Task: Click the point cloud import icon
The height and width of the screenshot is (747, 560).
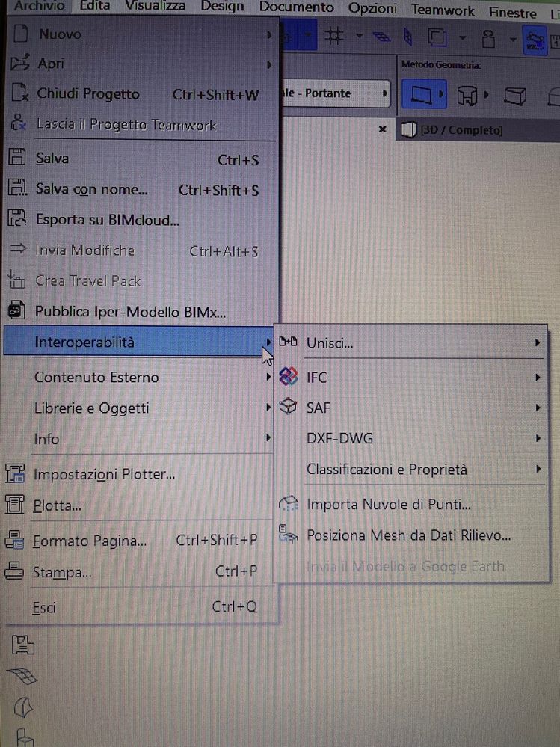Action: pos(288,503)
